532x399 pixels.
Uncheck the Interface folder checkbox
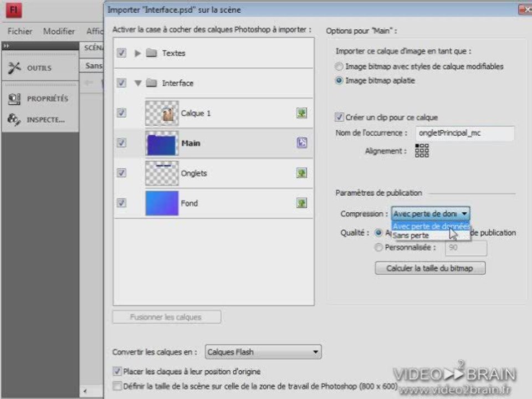[121, 83]
